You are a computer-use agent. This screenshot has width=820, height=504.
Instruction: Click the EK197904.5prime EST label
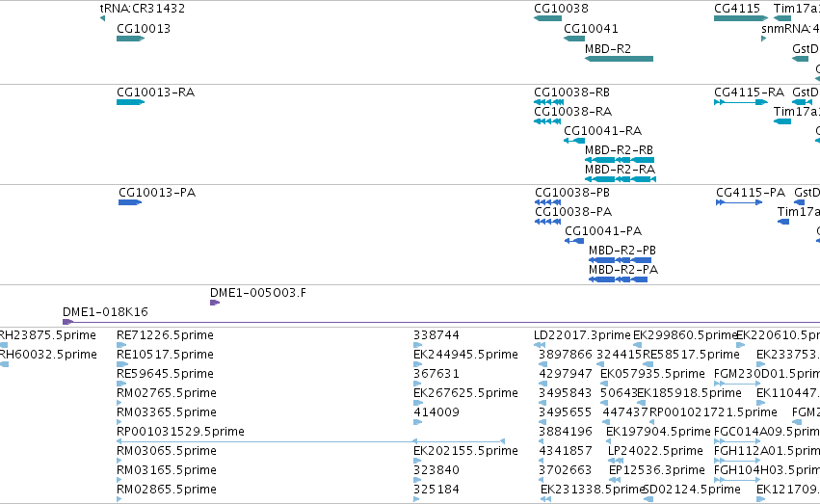[658, 432]
